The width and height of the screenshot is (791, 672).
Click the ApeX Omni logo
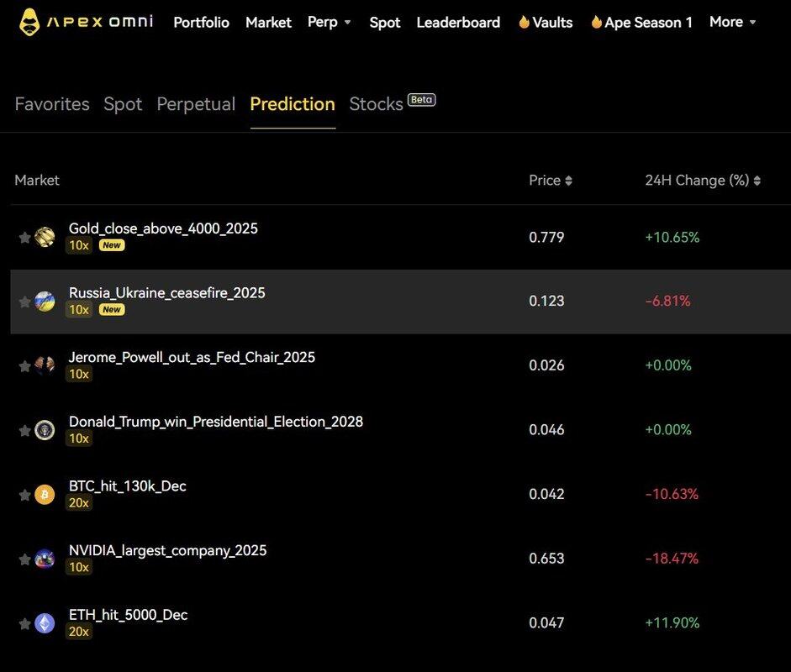pos(86,22)
